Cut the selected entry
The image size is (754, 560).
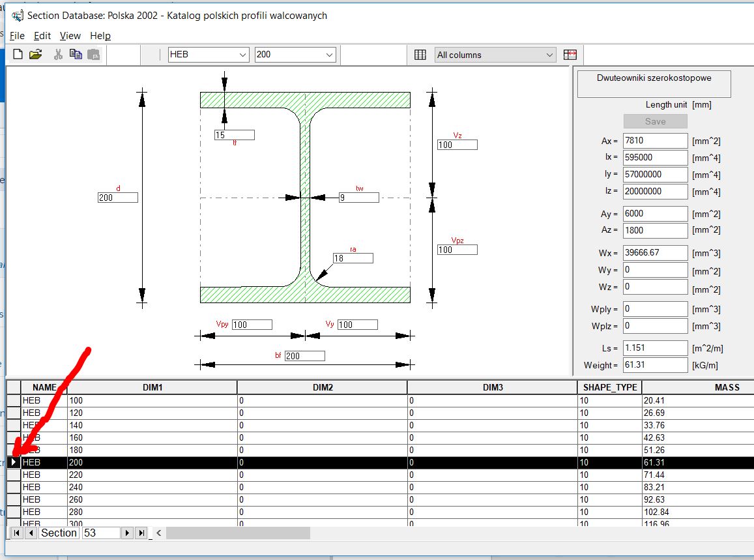coord(58,54)
